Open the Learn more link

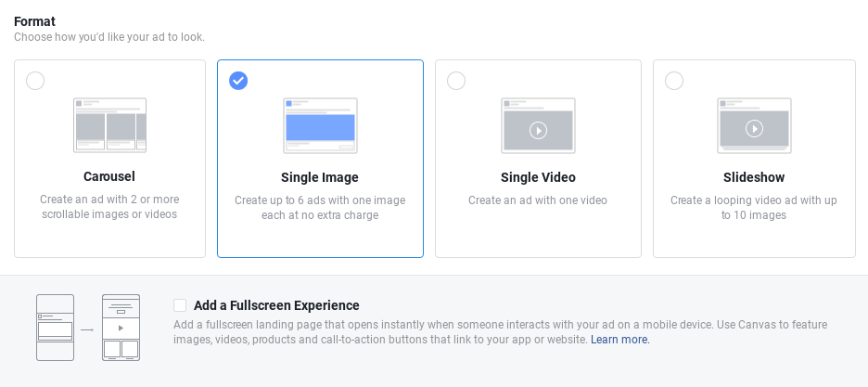[620, 340]
